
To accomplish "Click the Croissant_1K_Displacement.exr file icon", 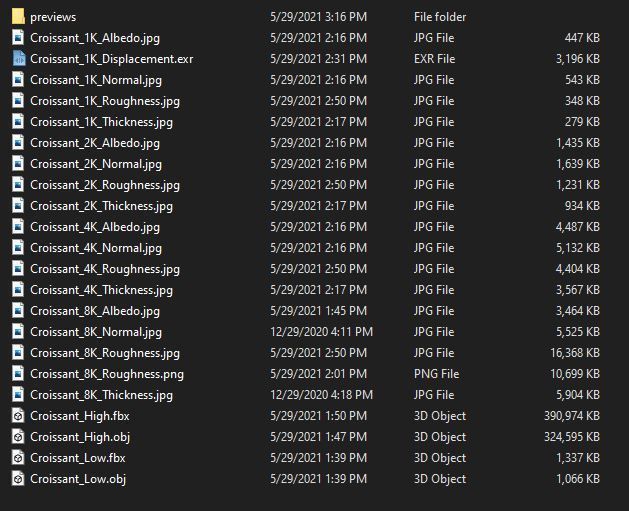I will pos(18,59).
